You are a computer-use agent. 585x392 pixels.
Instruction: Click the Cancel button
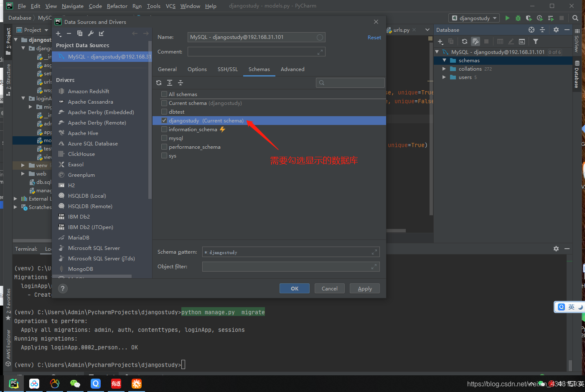point(329,288)
